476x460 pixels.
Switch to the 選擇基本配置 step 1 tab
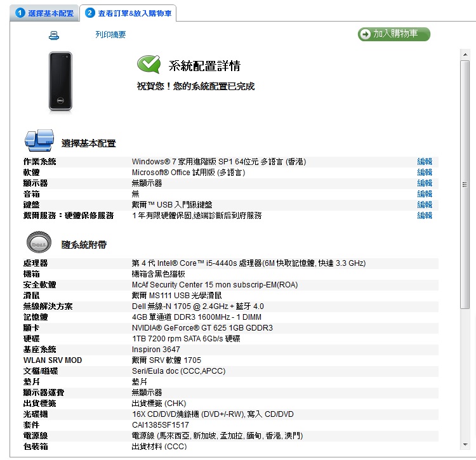(x=44, y=13)
